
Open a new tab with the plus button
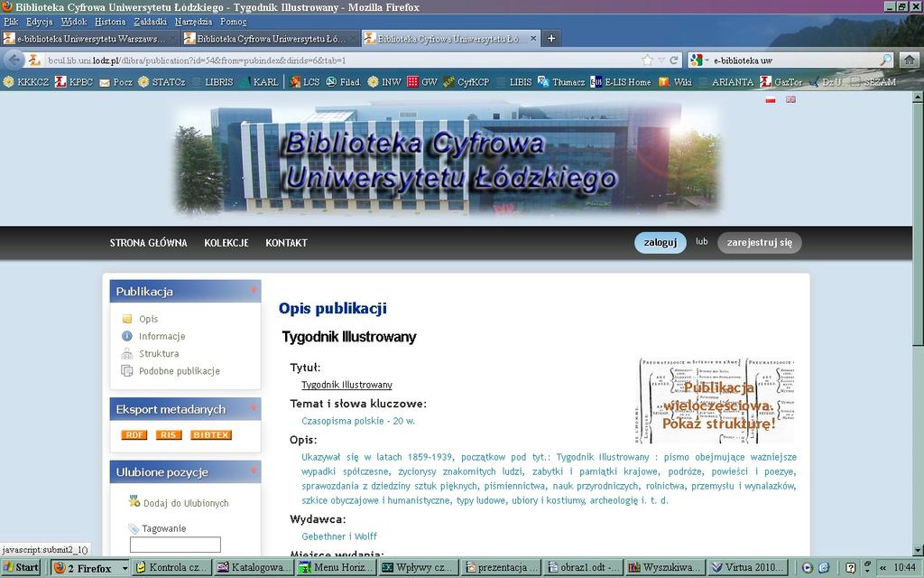[551, 38]
